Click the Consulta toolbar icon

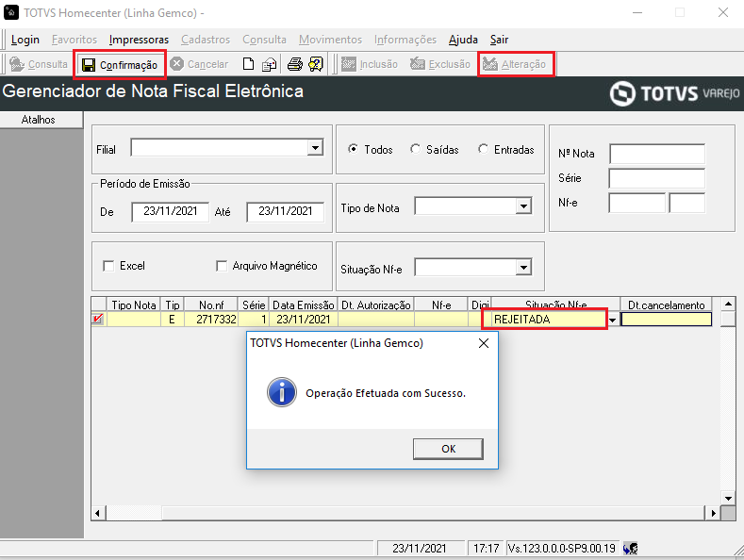(17, 64)
